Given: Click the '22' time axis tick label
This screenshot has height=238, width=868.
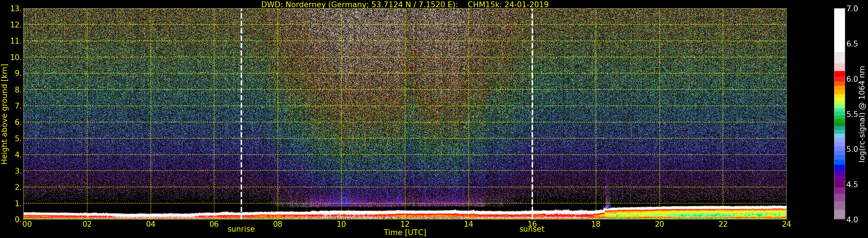Looking at the screenshot, I should [x=723, y=224].
